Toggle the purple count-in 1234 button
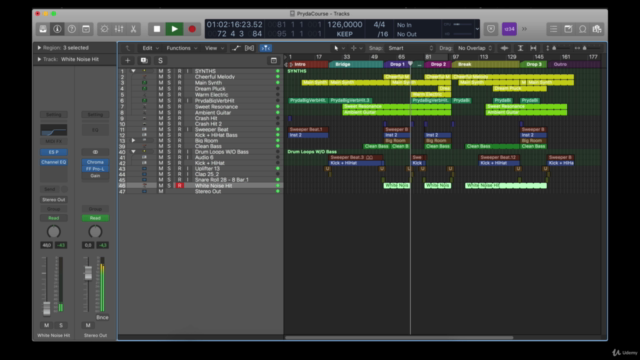Image resolution: width=640 pixels, height=360 pixels. [509, 29]
